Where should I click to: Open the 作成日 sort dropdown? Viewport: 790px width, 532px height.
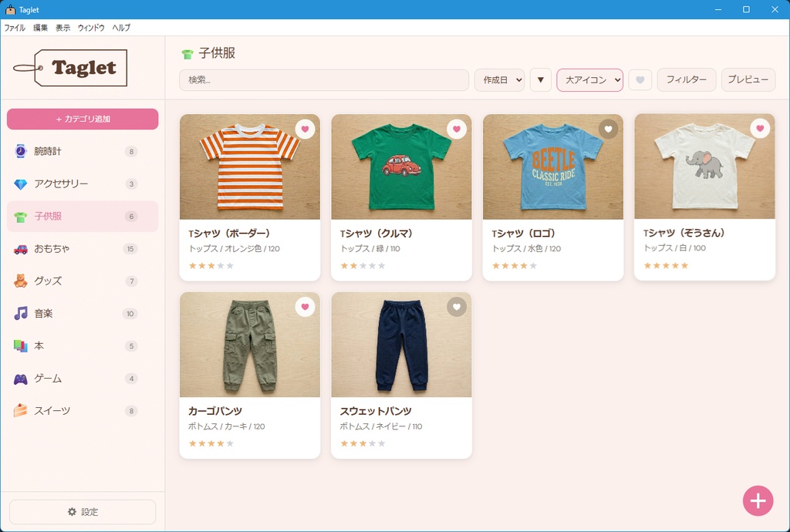click(x=499, y=79)
